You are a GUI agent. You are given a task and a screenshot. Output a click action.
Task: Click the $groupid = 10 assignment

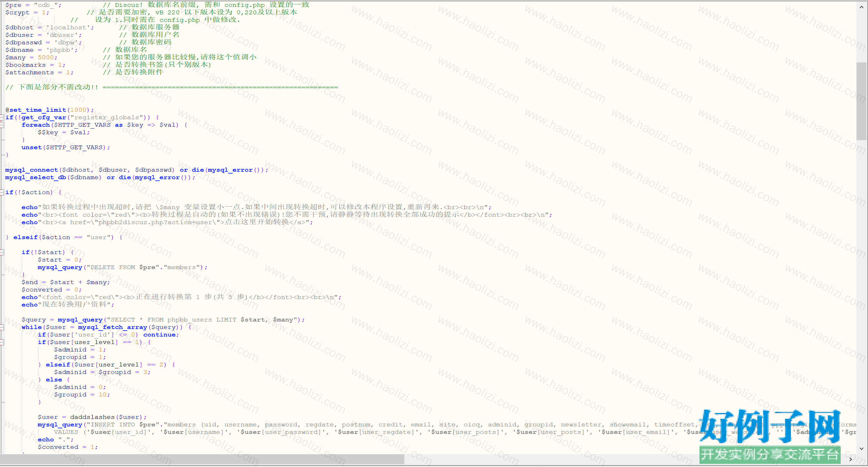82,395
